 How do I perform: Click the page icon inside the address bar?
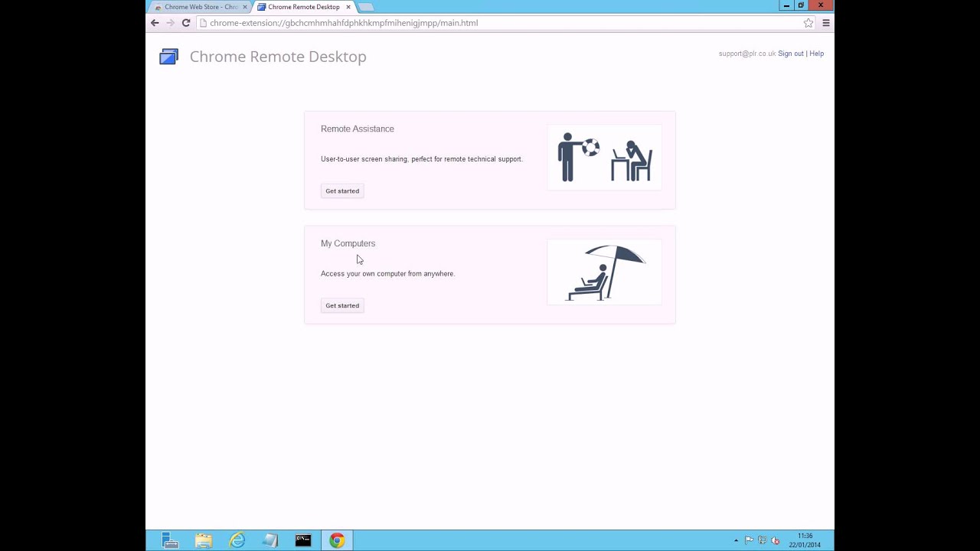pyautogui.click(x=203, y=23)
